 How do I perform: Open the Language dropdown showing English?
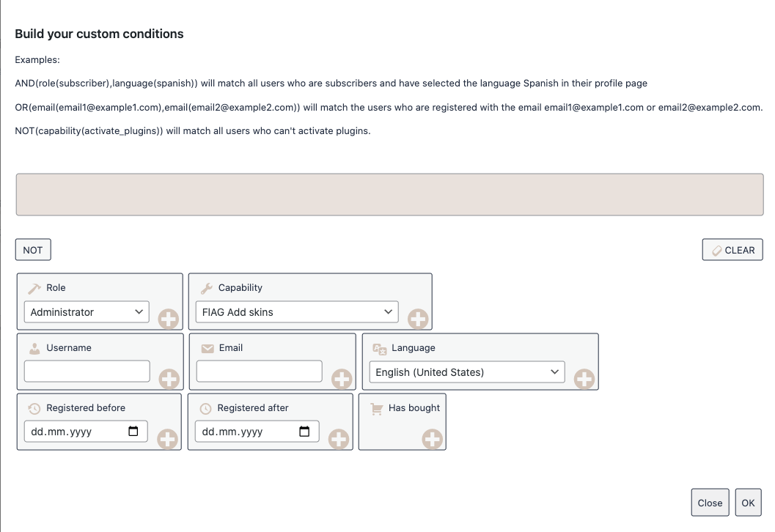coord(466,372)
